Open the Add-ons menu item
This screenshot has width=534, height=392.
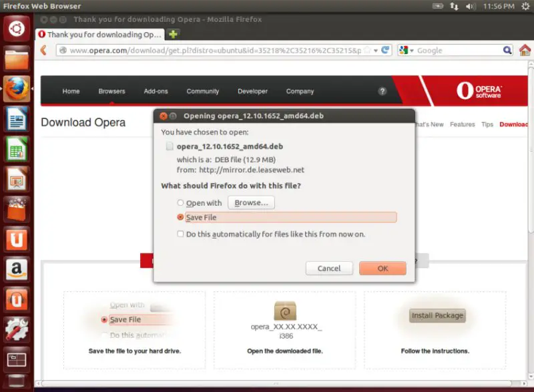click(x=156, y=91)
